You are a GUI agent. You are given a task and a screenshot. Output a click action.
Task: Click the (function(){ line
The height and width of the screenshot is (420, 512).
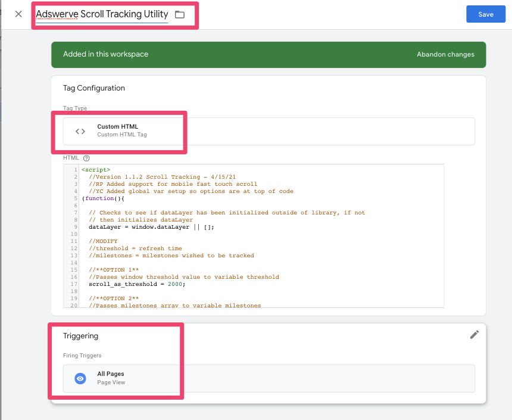(x=103, y=198)
